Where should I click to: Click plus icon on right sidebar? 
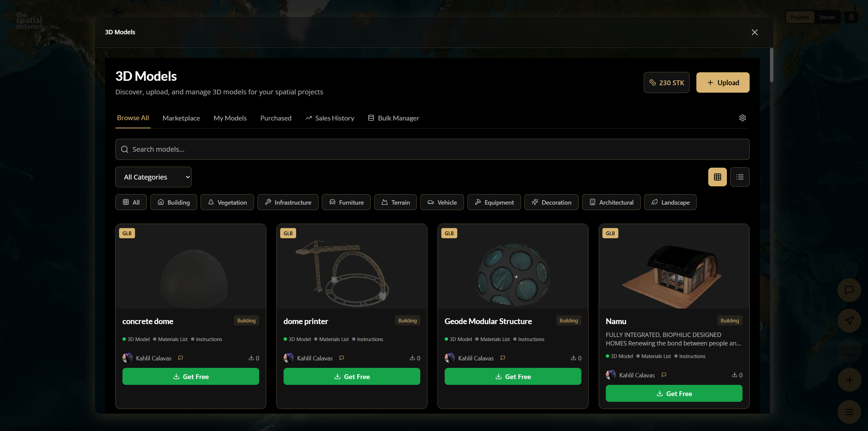(x=849, y=380)
